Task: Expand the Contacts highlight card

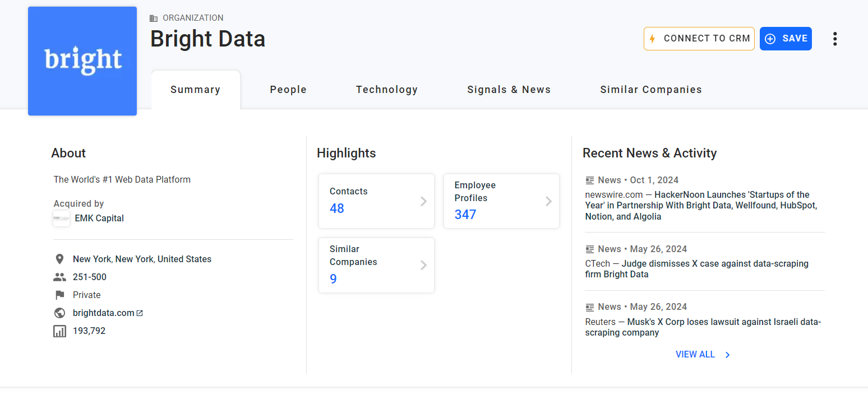Action: pos(376,201)
